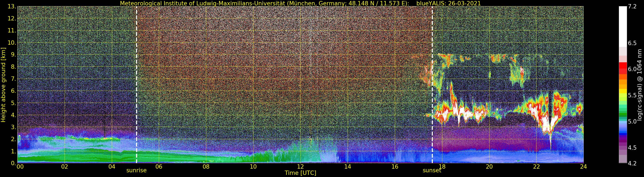Click the '6.' height tick label
Screen dimensions: 644x177
tap(14, 91)
